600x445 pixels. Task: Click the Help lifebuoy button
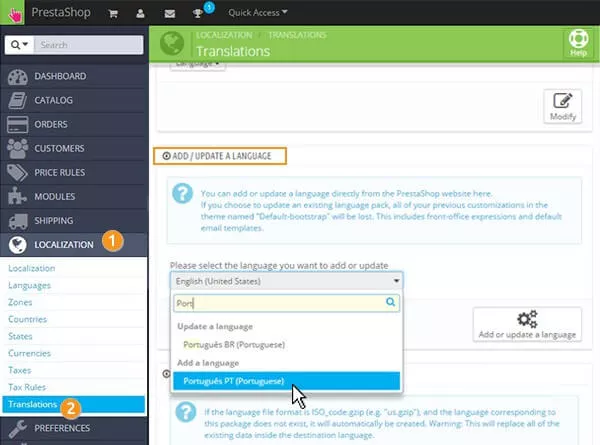click(x=578, y=43)
